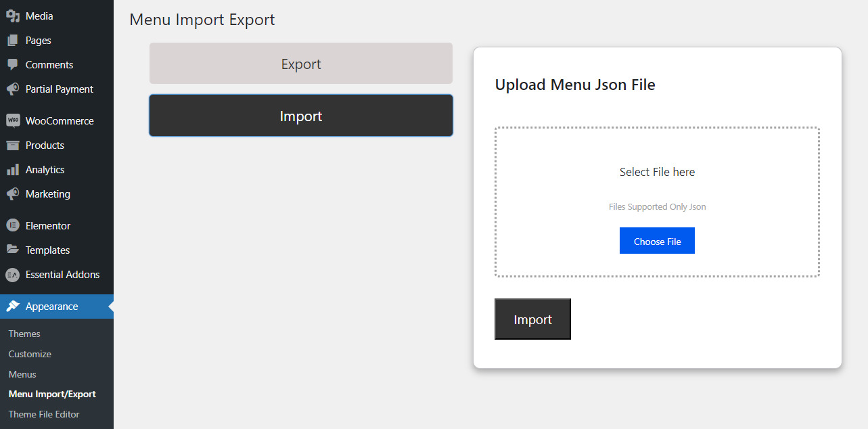Click the Templates folder icon
The image size is (868, 429).
[12, 250]
